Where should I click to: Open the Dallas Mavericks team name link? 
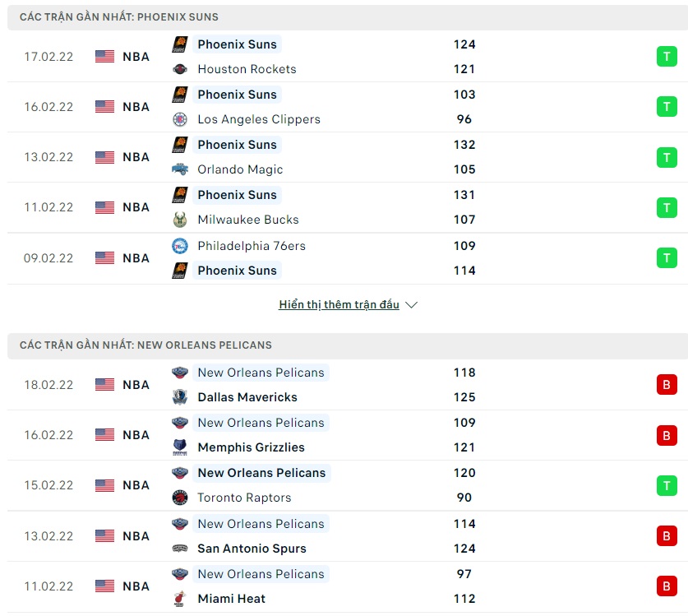point(247,397)
